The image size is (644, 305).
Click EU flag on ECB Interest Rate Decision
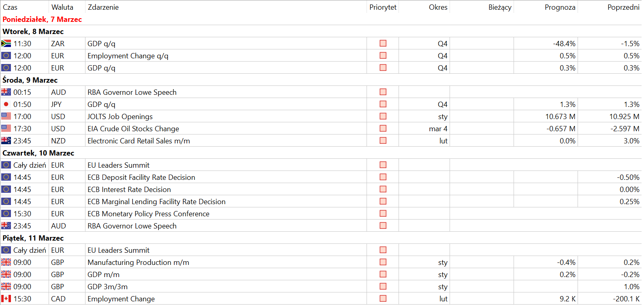6,189
